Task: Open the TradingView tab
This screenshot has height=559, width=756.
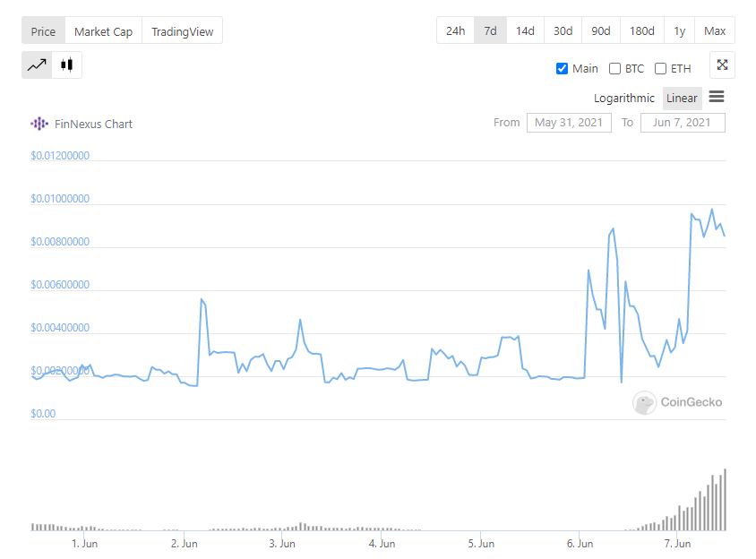Action: pyautogui.click(x=182, y=30)
